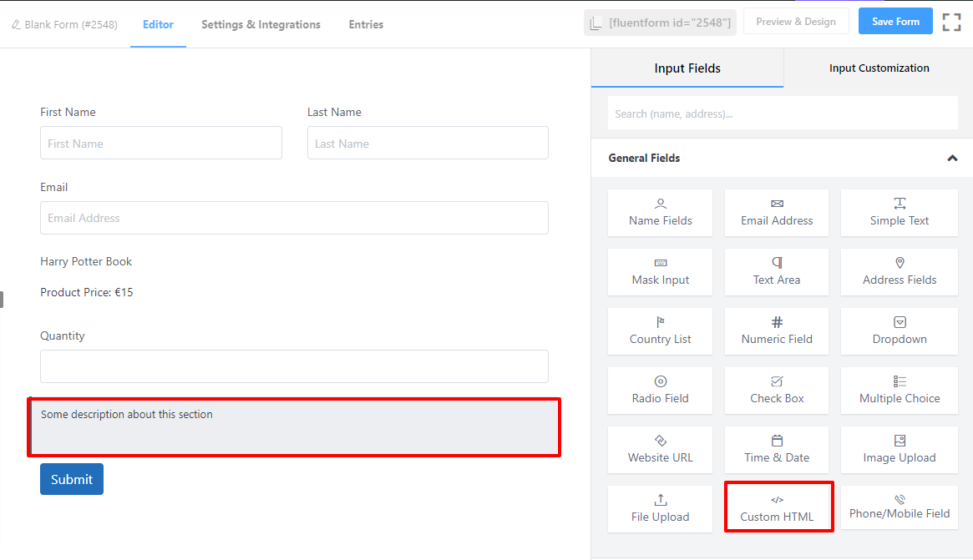
Task: Add the Email Address field
Action: (x=777, y=213)
